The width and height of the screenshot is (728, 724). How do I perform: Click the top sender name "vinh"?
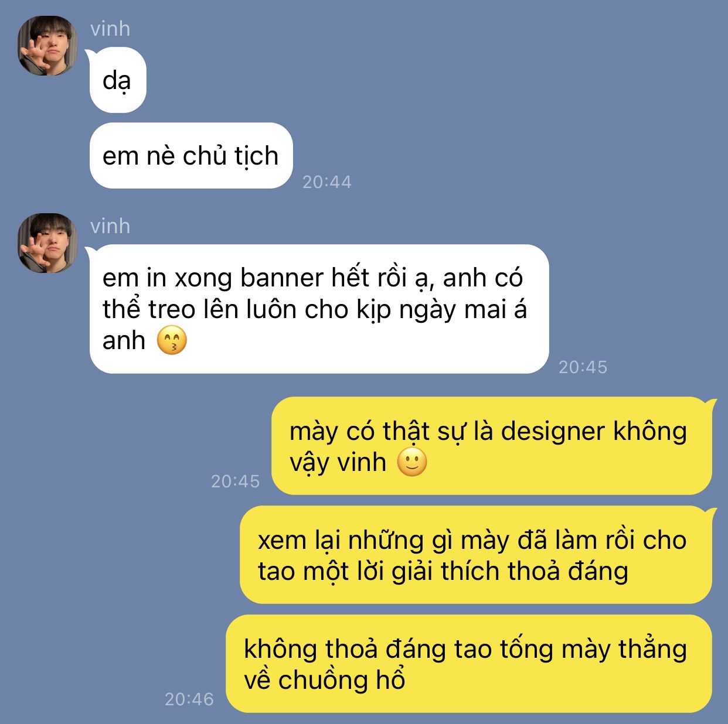pos(110,29)
